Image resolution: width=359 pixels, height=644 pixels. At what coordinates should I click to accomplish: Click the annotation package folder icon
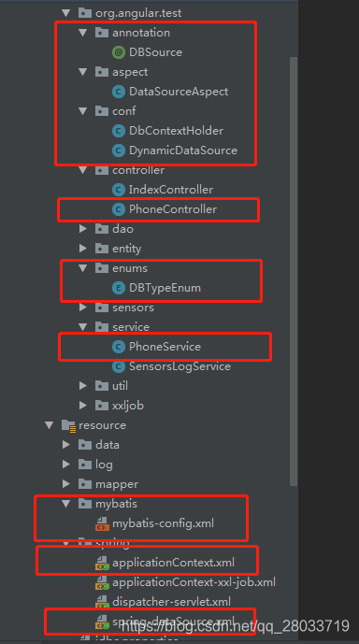102,33
